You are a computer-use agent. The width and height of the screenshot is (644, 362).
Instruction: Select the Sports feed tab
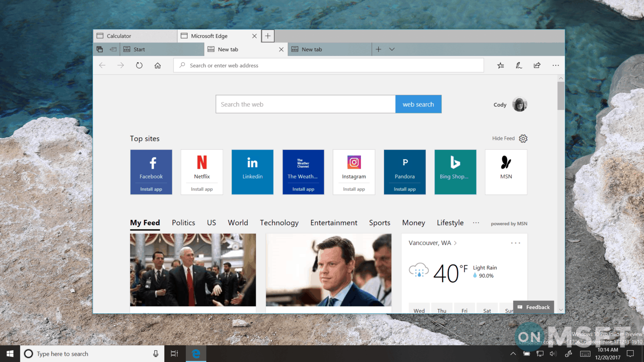380,223
